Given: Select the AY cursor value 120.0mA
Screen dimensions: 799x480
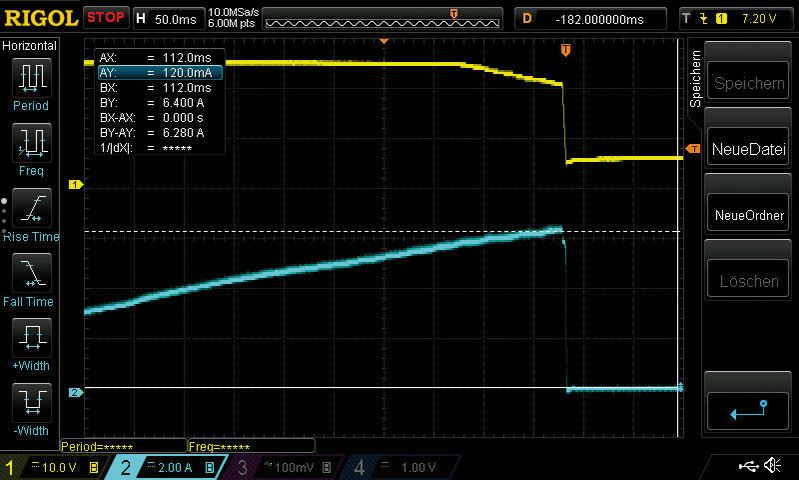Looking at the screenshot, I should (x=159, y=73).
